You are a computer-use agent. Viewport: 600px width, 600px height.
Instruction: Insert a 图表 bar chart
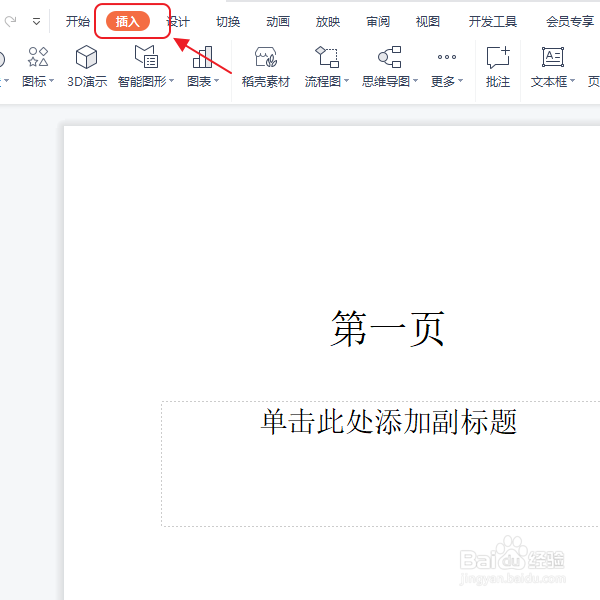[x=202, y=57]
